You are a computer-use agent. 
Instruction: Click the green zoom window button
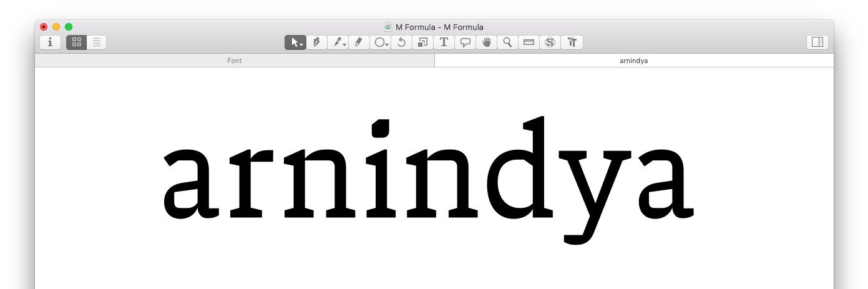(69, 27)
